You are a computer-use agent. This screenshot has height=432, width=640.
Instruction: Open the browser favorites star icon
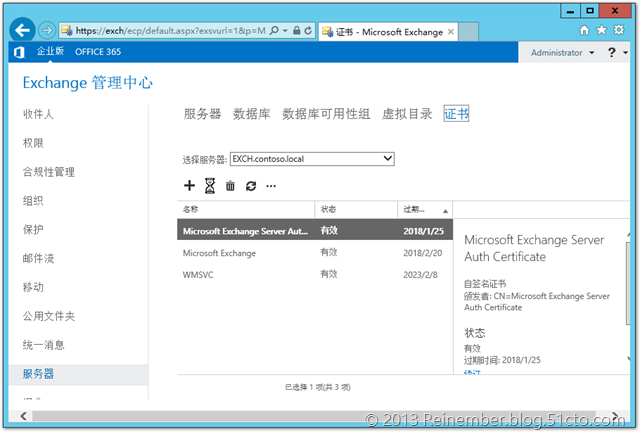click(x=603, y=30)
